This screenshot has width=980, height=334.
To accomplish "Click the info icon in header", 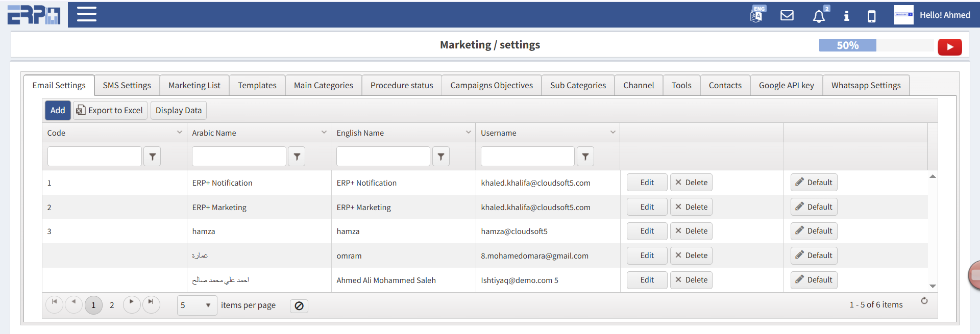I will pyautogui.click(x=846, y=16).
